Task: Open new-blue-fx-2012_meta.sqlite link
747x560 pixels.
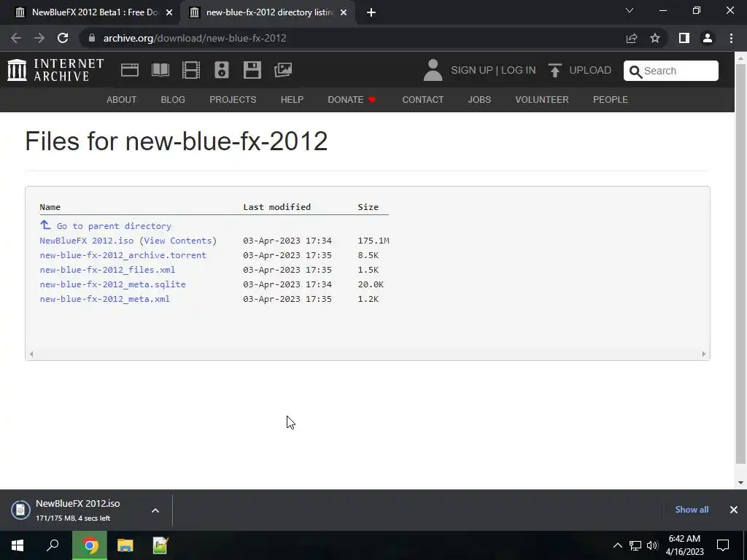Action: coord(112,284)
